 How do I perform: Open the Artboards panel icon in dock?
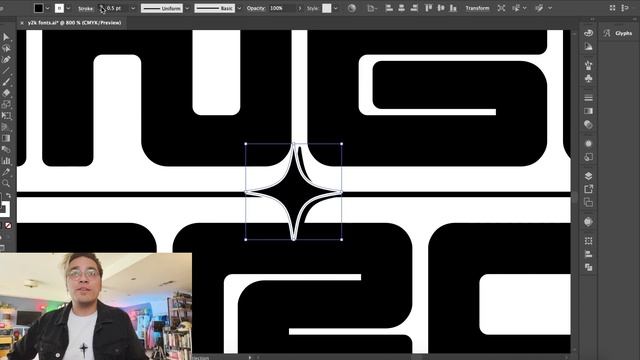[x=588, y=202]
